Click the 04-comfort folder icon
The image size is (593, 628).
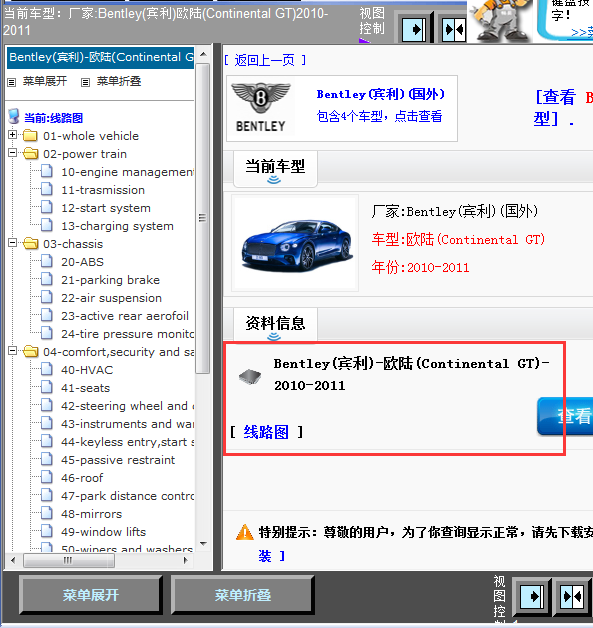(x=30, y=352)
